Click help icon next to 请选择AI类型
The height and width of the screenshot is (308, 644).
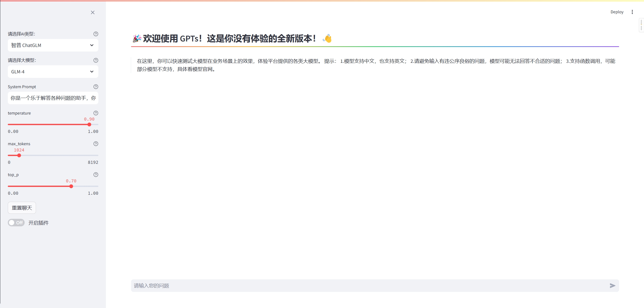point(96,34)
